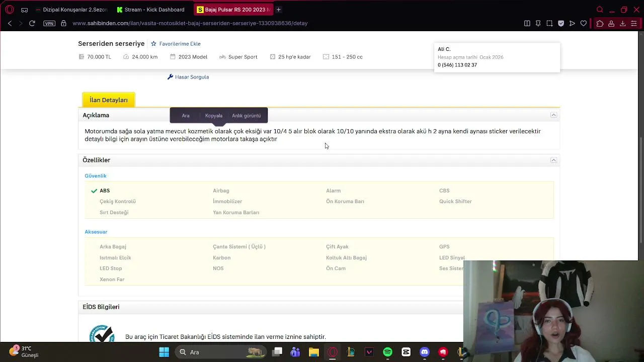Image resolution: width=644 pixels, height=362 pixels.
Task: Choose Ara in selection popup
Action: pyautogui.click(x=186, y=116)
